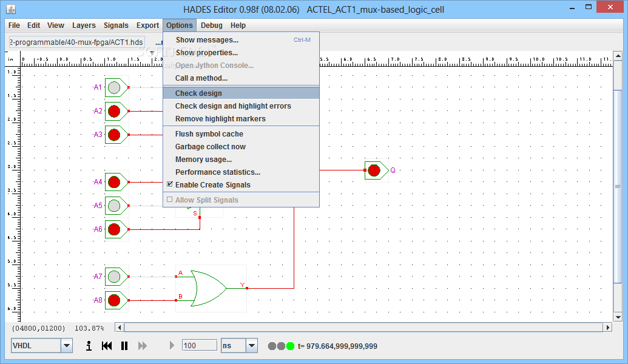
Task: Open the ns time unit dropdown
Action: (x=252, y=346)
